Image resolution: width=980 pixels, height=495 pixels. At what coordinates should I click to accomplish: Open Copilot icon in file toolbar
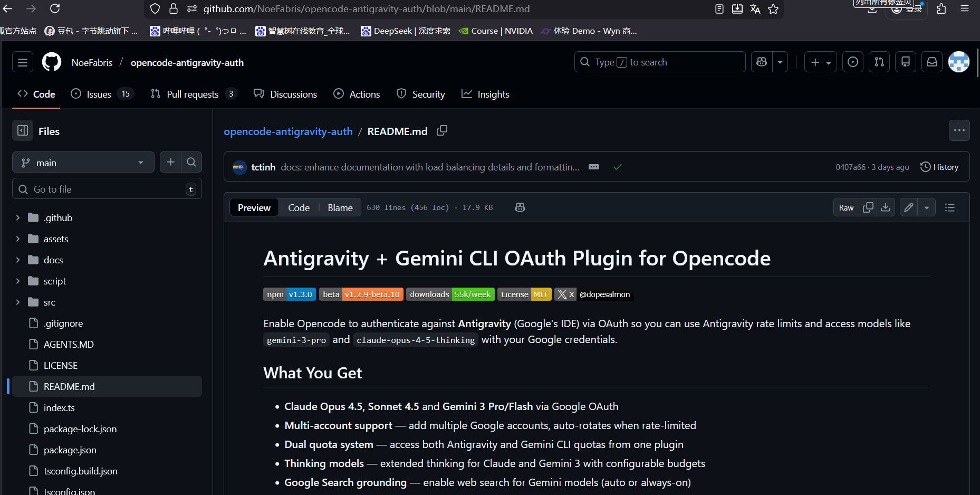[520, 207]
